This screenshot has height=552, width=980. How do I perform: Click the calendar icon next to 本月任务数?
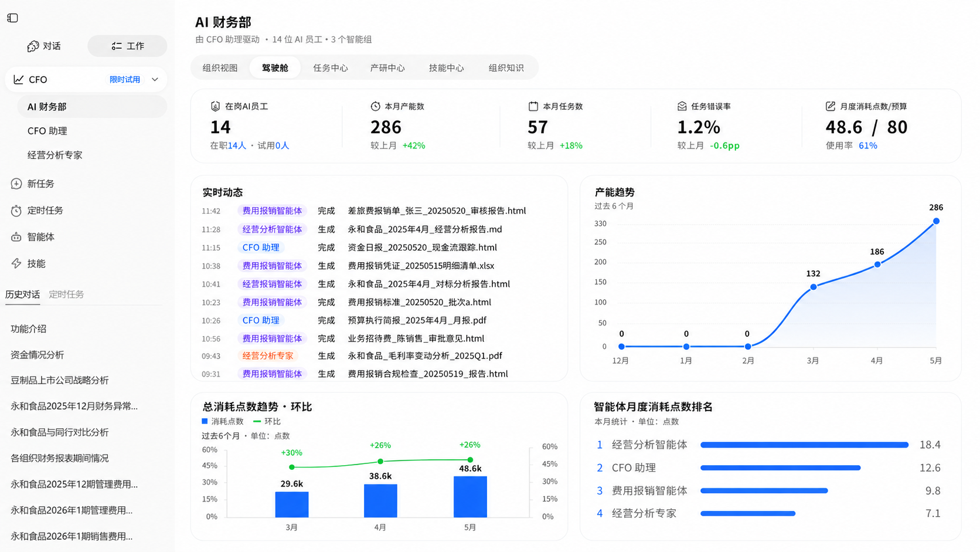pos(533,106)
